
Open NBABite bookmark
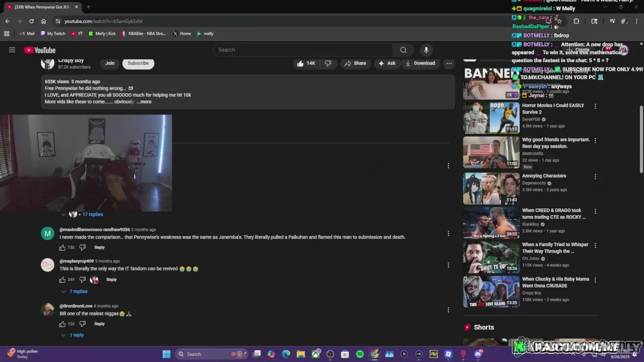coord(143,34)
